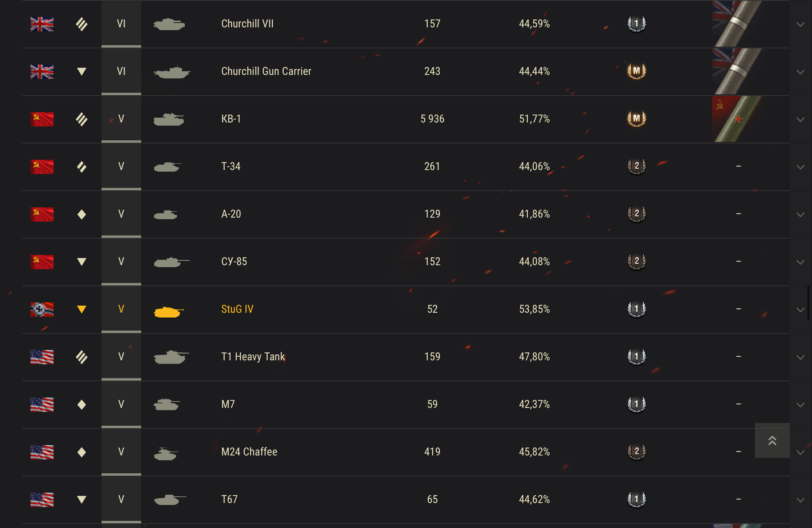This screenshot has height=528, width=812.
Task: Expand the StuG IV statistics row
Action: pos(801,310)
